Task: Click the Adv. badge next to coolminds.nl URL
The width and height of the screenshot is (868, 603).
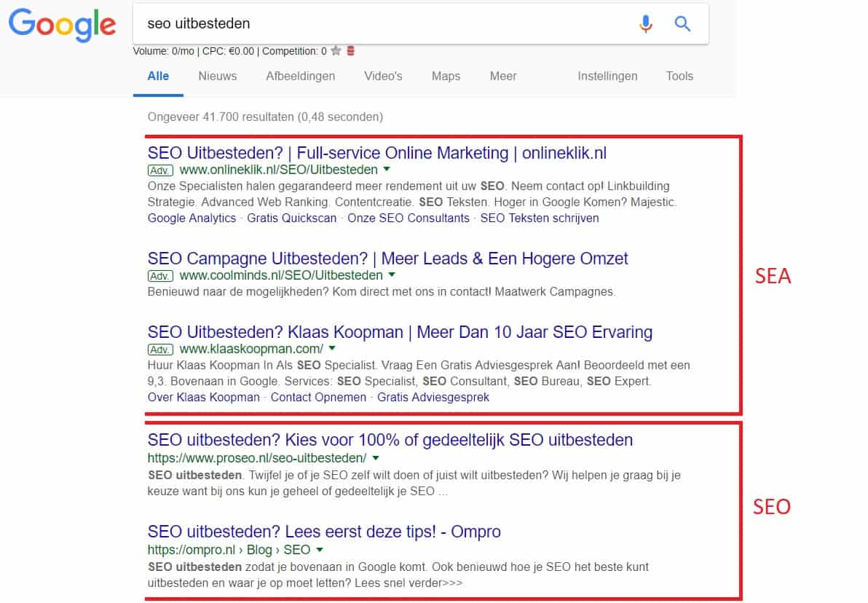Action: pyautogui.click(x=160, y=276)
